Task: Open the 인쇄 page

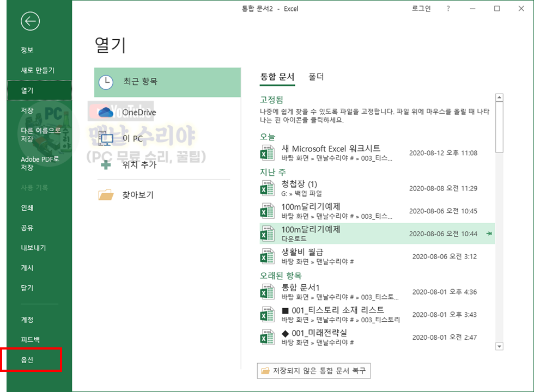Action: (x=39, y=207)
